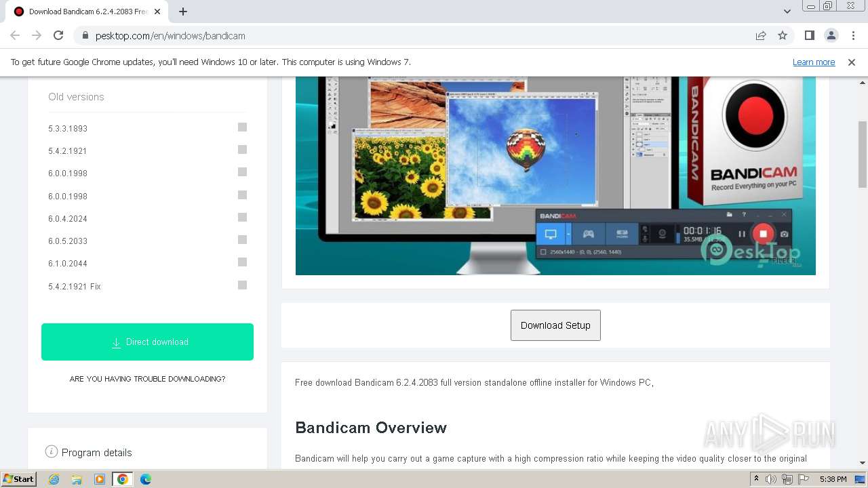Image resolution: width=868 pixels, height=488 pixels.
Task: Click download icon beside 6.1.0.2044
Action: [x=242, y=262]
